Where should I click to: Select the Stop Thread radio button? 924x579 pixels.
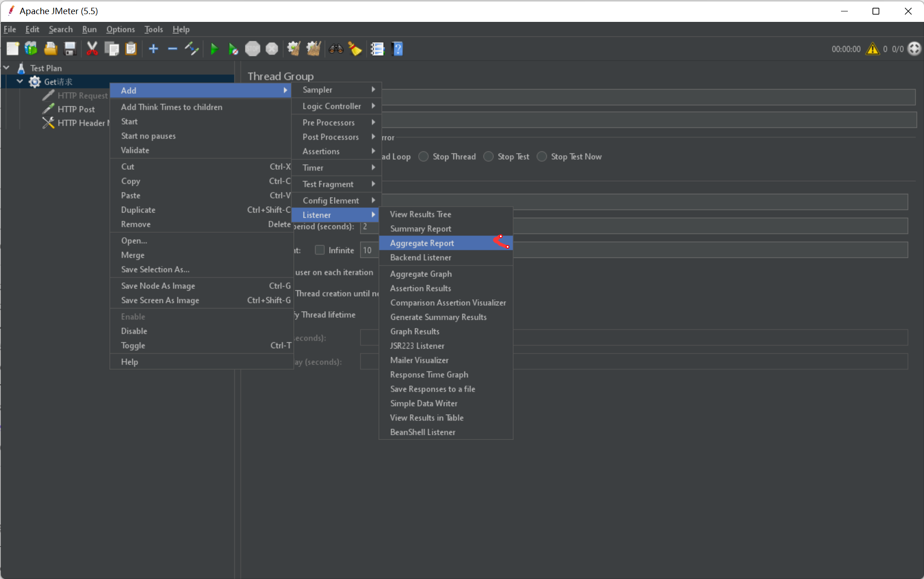coord(423,156)
